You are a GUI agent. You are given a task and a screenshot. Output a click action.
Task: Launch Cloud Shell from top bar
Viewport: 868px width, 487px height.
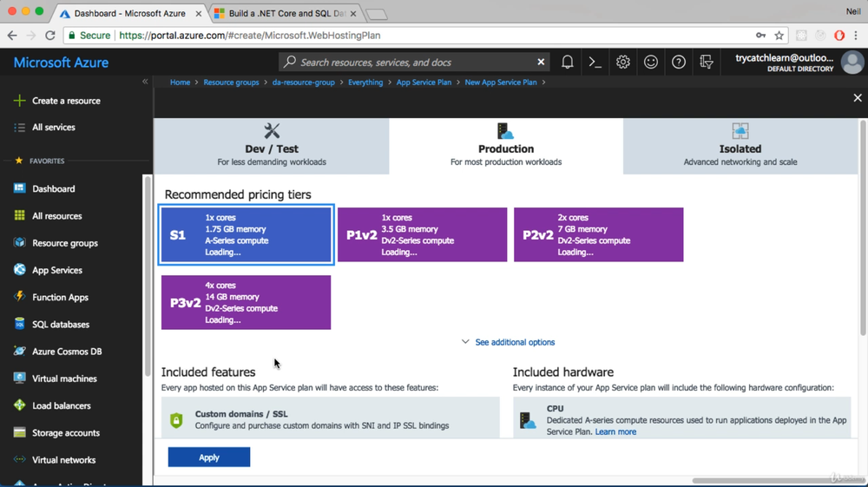(595, 62)
